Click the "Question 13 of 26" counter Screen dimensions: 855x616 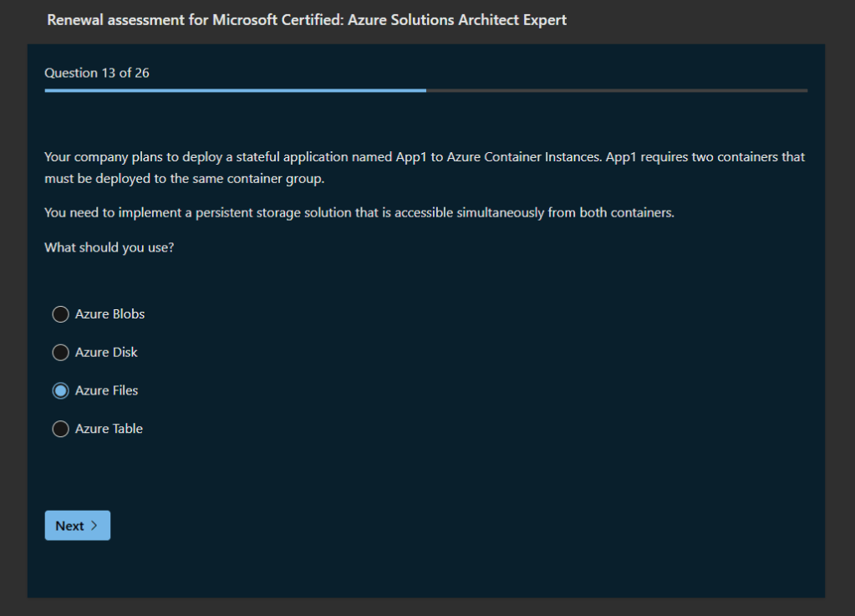click(97, 73)
